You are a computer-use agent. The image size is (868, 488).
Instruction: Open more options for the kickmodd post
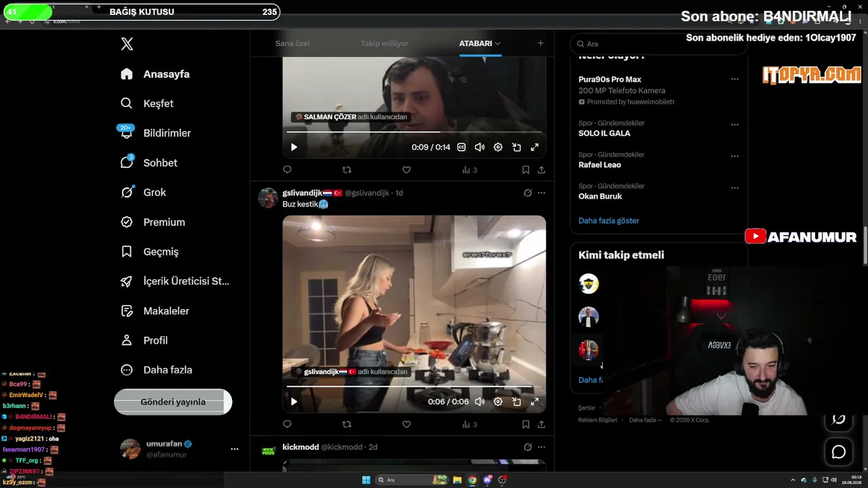click(x=541, y=447)
